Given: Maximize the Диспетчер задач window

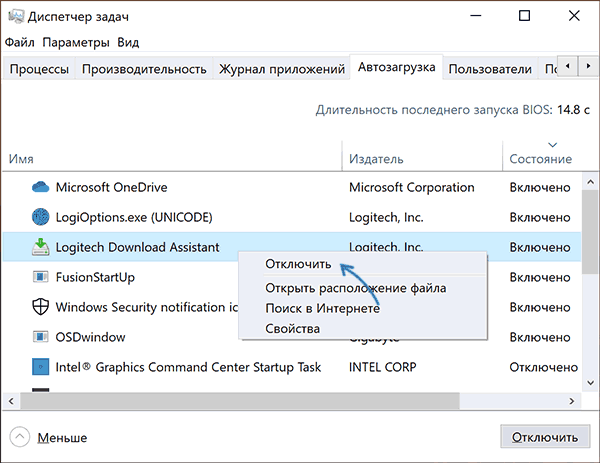Looking at the screenshot, I should (x=524, y=16).
